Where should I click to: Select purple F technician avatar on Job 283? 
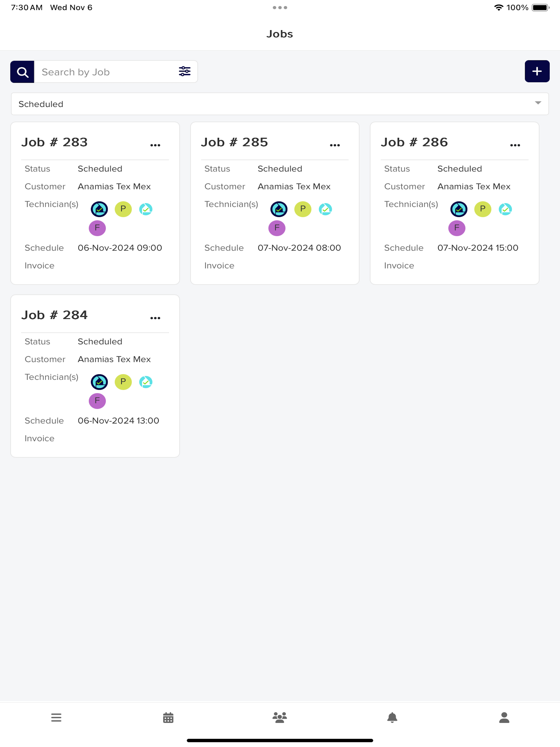click(97, 228)
